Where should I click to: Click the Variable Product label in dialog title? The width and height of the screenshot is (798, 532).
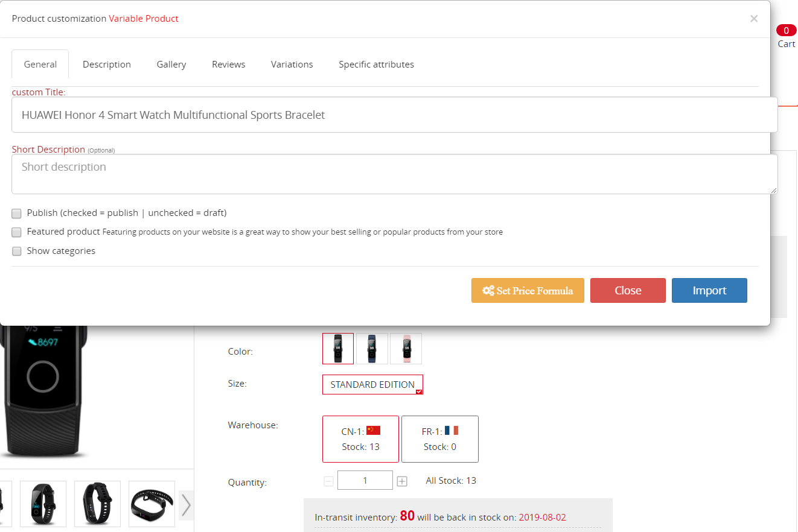[144, 19]
